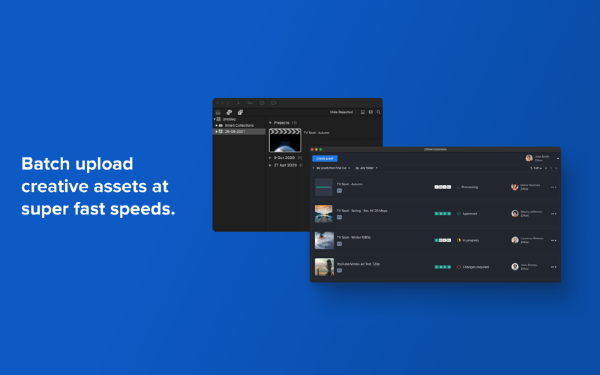Collapse the Projects section triangle
The height and width of the screenshot is (375, 600).
[270, 123]
